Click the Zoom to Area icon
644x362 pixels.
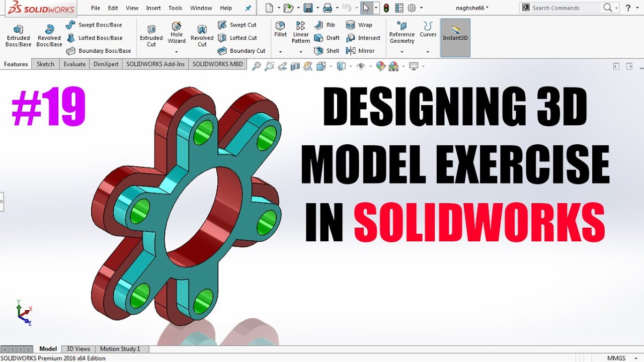[270, 66]
